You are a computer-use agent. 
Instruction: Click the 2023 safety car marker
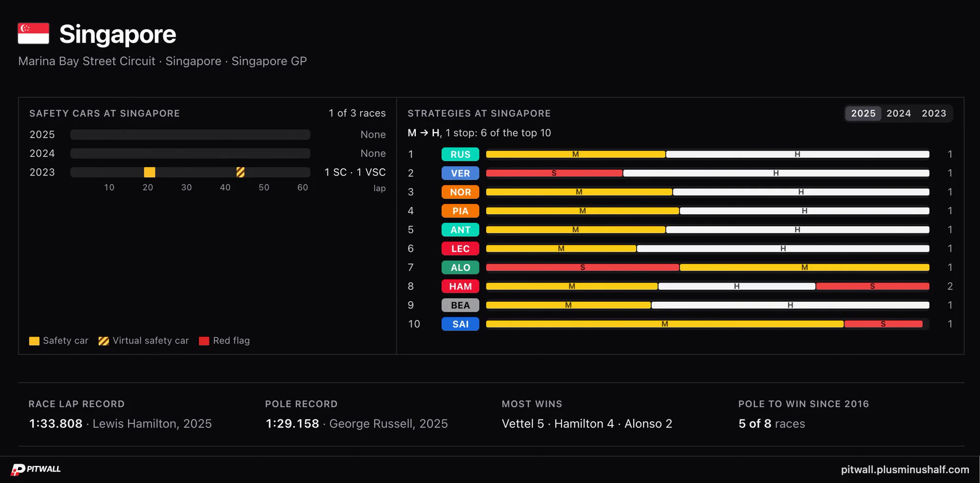click(149, 172)
